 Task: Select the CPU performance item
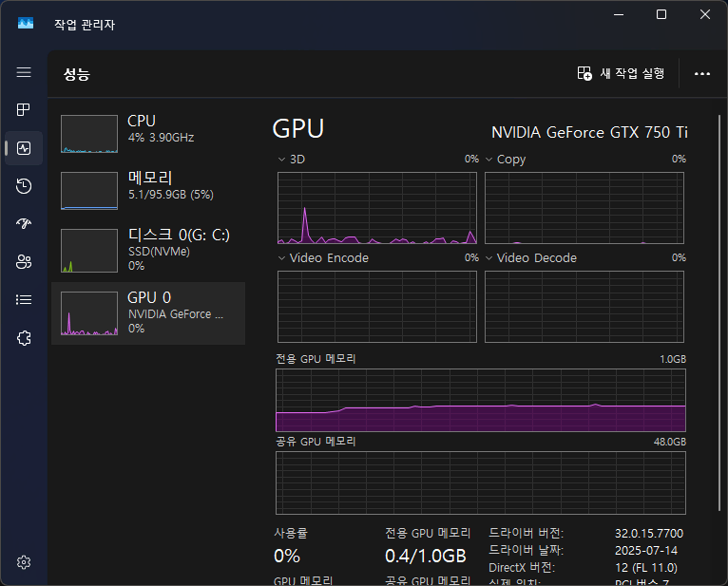[x=148, y=133]
